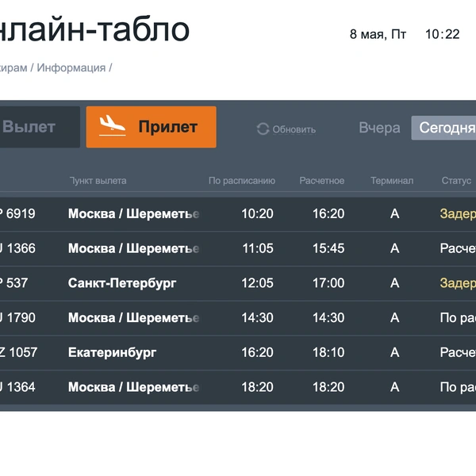Click the Пункт вылета column header
The height and width of the screenshot is (476, 476).
pos(98,181)
